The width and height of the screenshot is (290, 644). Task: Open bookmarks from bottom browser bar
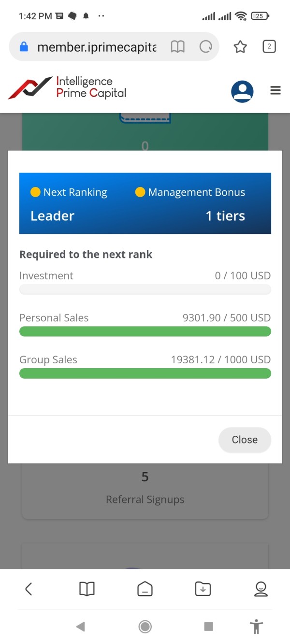tap(87, 588)
